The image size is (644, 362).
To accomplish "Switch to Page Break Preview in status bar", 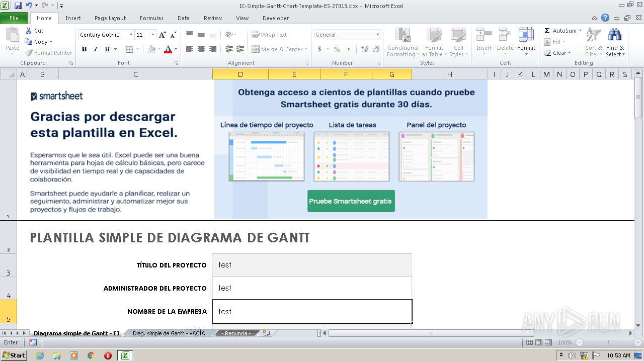I will click(548, 342).
